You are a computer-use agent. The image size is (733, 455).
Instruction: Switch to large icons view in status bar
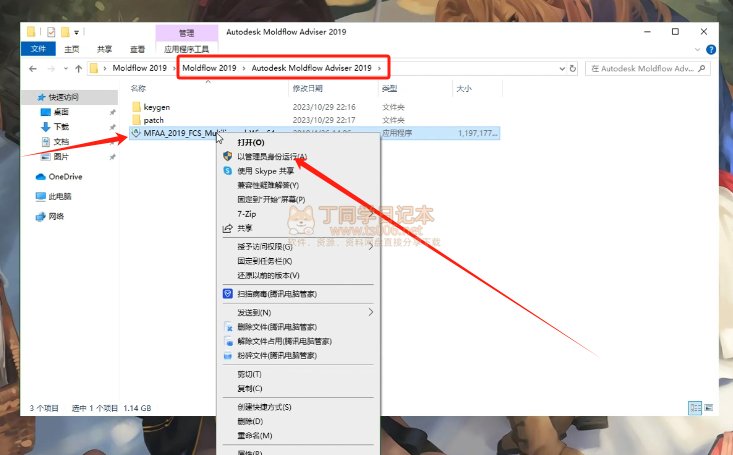[709, 408]
